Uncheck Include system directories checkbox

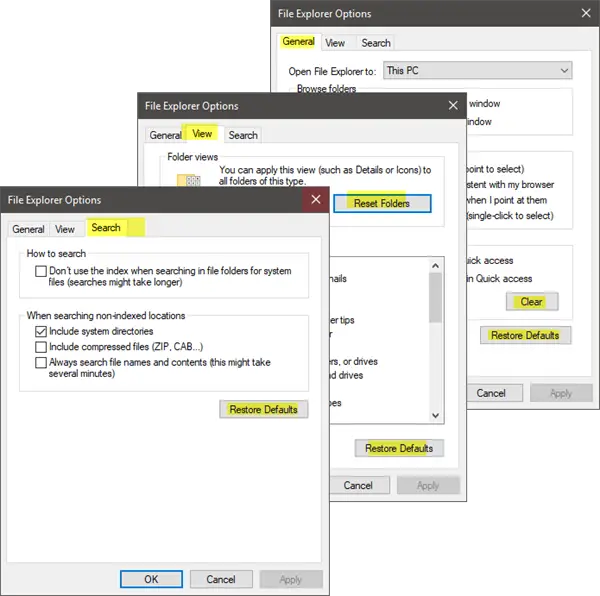click(x=41, y=331)
